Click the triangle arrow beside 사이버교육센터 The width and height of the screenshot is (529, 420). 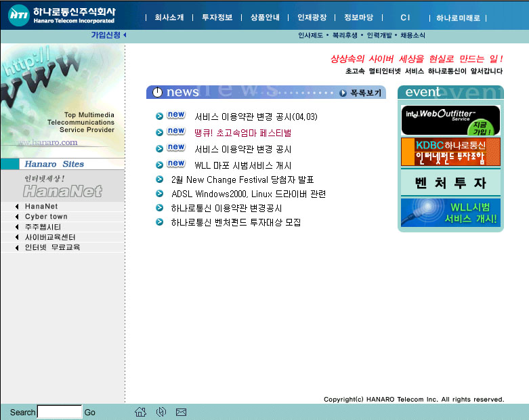[16, 237]
